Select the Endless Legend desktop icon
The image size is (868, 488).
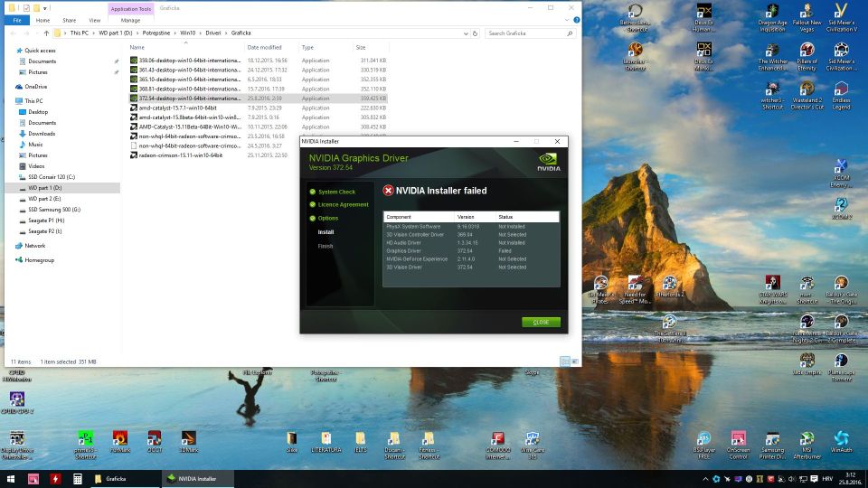(x=841, y=89)
